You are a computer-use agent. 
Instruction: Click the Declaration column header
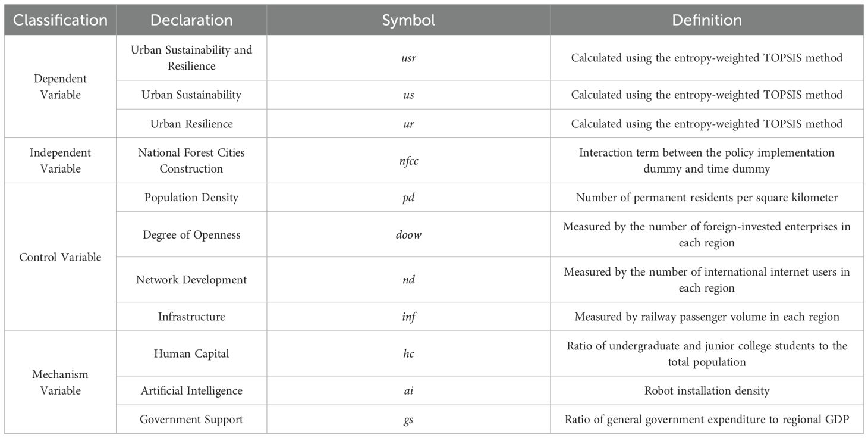[191, 20]
